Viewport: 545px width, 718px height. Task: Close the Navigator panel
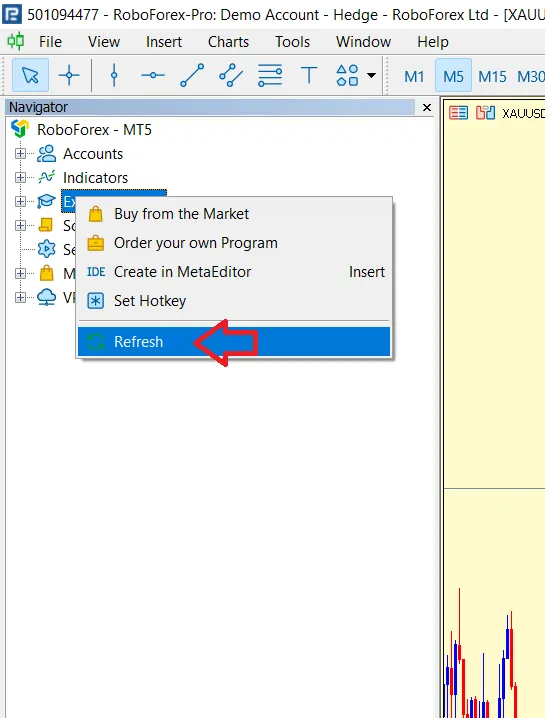(x=427, y=107)
